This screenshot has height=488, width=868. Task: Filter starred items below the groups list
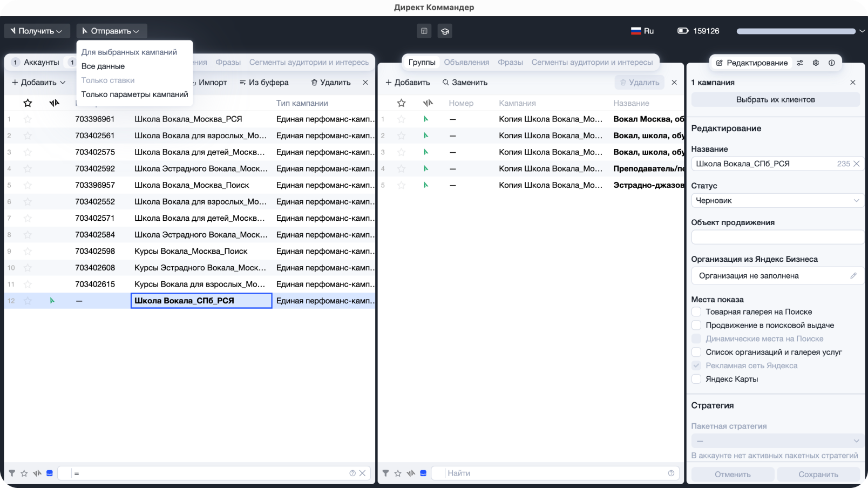pyautogui.click(x=398, y=473)
